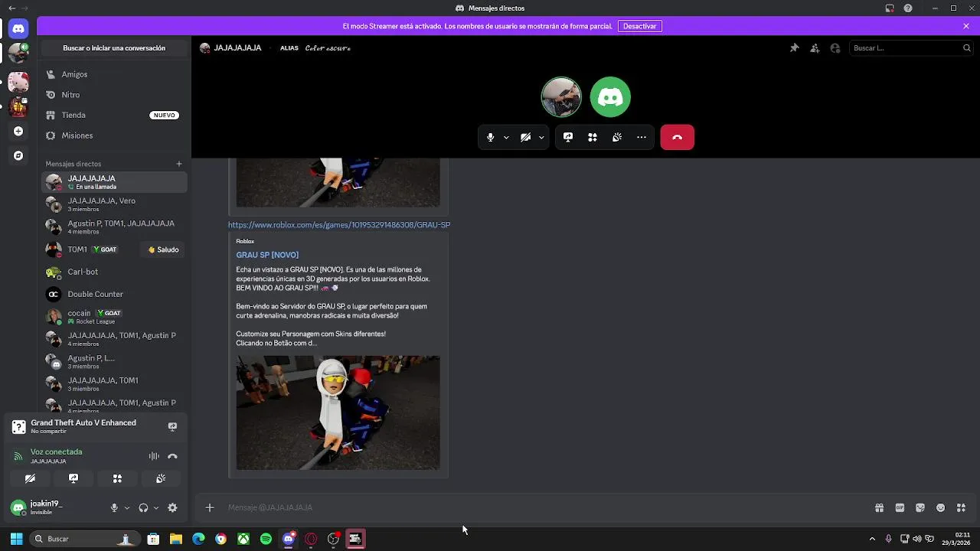Open the GIF picker
The width and height of the screenshot is (980, 551).
900,507
